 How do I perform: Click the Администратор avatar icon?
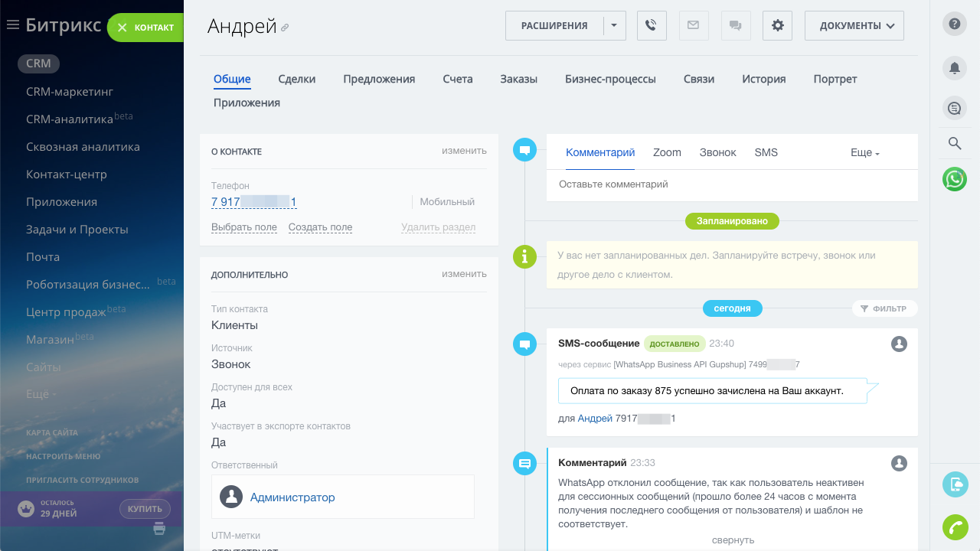[231, 497]
